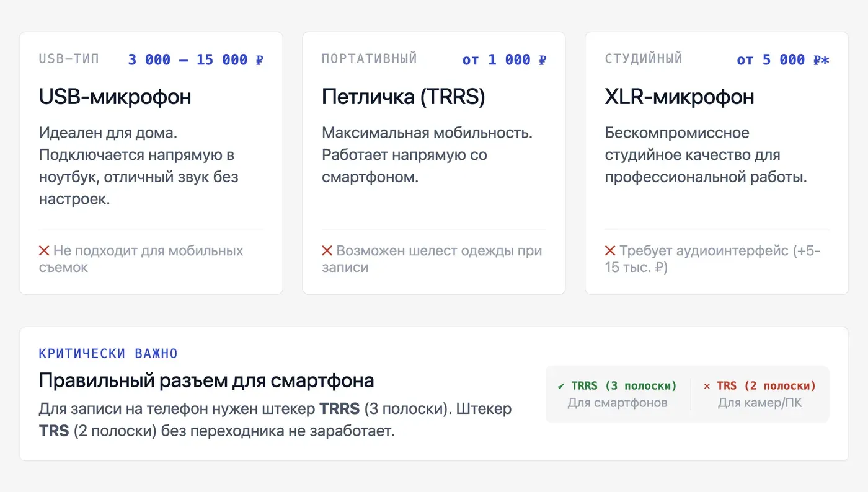Image resolution: width=868 pixels, height=492 pixels.
Task: Click the price "3 000 – 15 000 ₽"
Action: pos(196,59)
